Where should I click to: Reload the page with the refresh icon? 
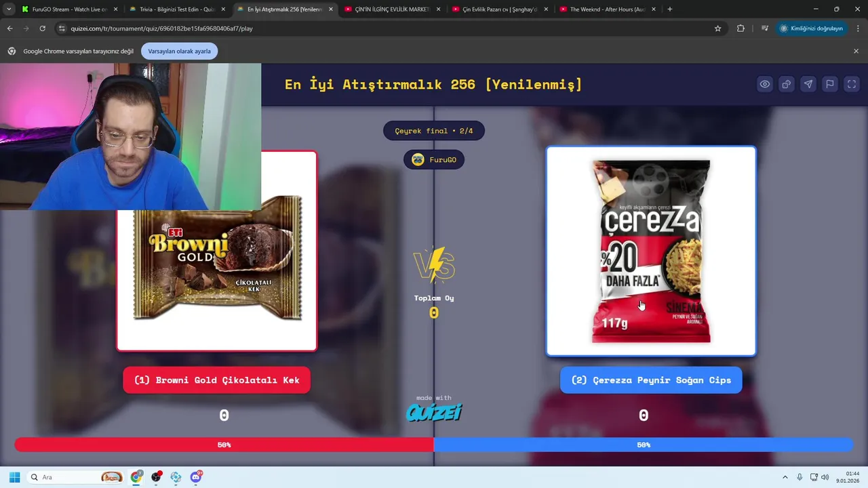pos(42,28)
